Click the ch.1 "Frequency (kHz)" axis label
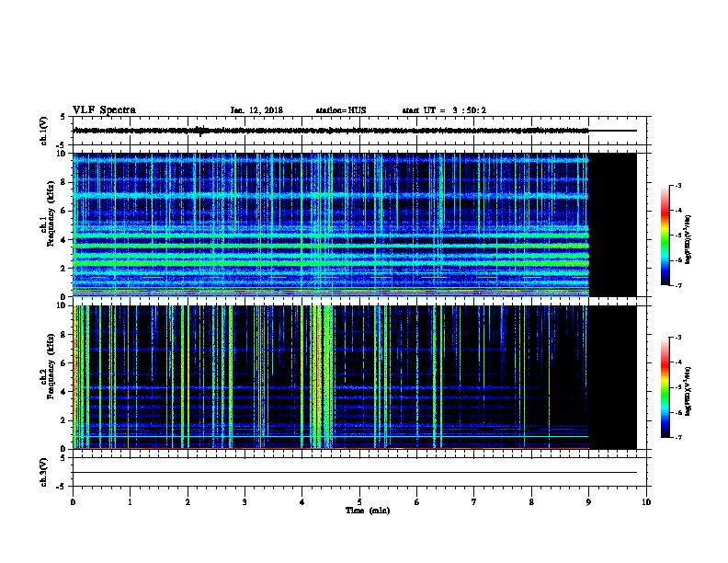Screen dimensions: 728x563 [x=51, y=213]
